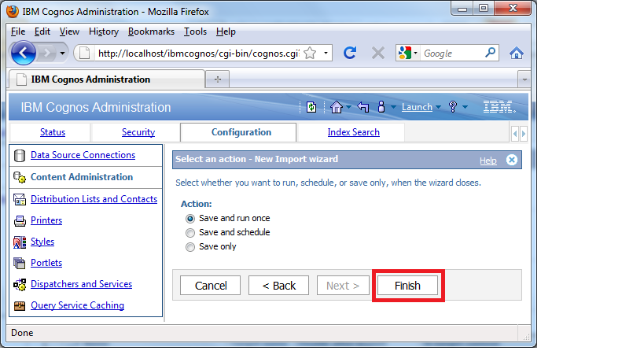The width and height of the screenshot is (644, 362).
Task: Click the wizard Help link
Action: tap(488, 161)
